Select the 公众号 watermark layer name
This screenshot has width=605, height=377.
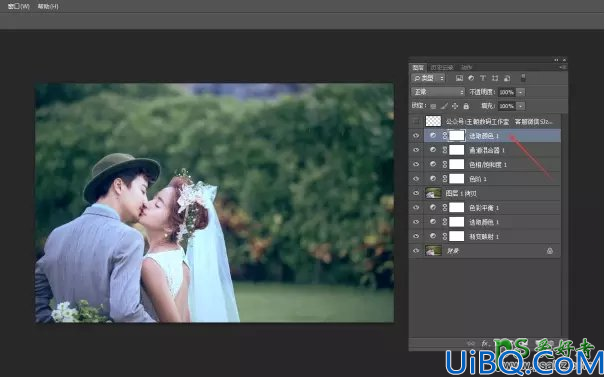tap(499, 122)
